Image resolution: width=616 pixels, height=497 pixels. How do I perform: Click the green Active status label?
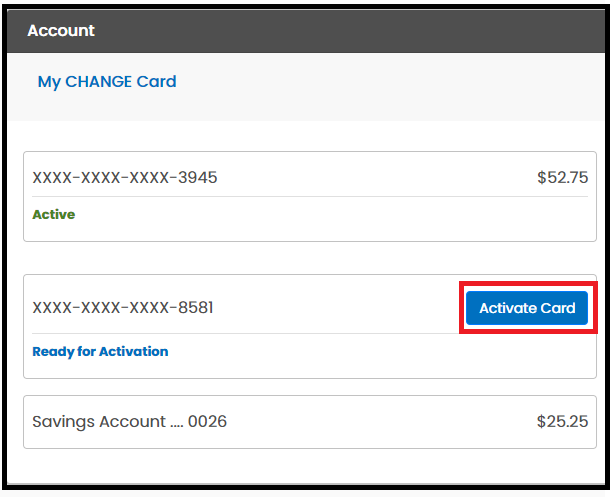53,215
